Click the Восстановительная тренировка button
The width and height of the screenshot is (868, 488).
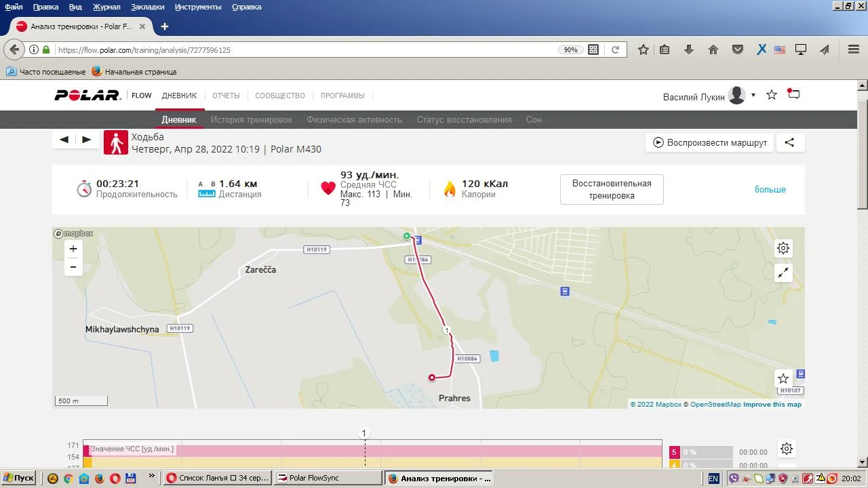click(612, 189)
